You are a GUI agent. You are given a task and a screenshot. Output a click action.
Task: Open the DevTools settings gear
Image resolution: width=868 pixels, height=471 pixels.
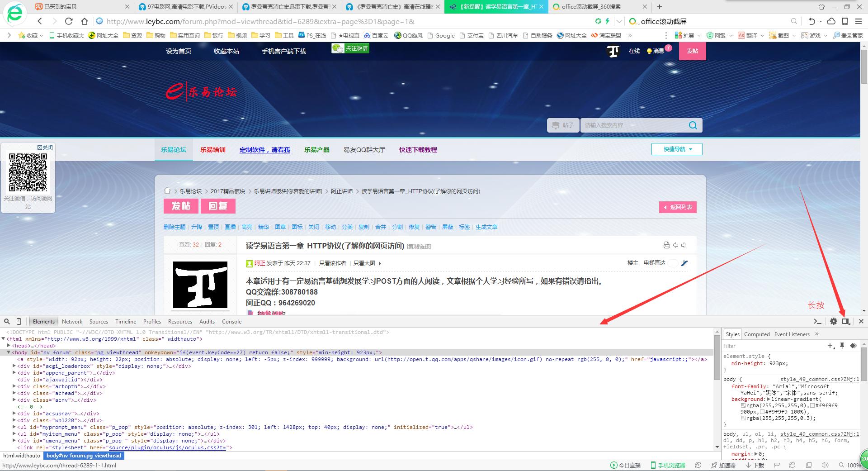[833, 321]
